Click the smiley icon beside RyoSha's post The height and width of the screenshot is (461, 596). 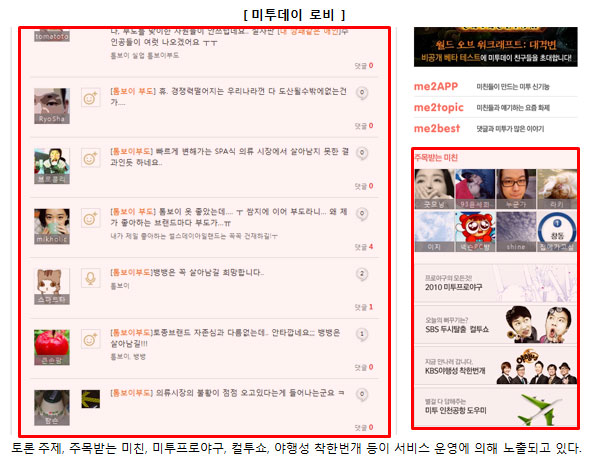[x=90, y=98]
